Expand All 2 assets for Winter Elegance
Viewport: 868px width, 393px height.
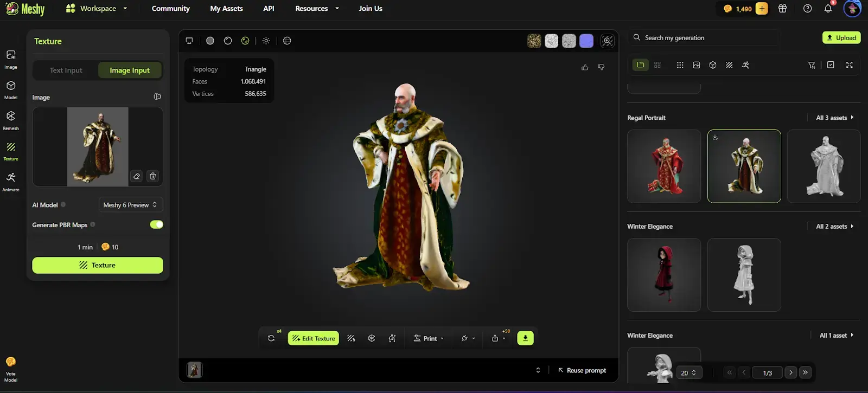tap(835, 227)
